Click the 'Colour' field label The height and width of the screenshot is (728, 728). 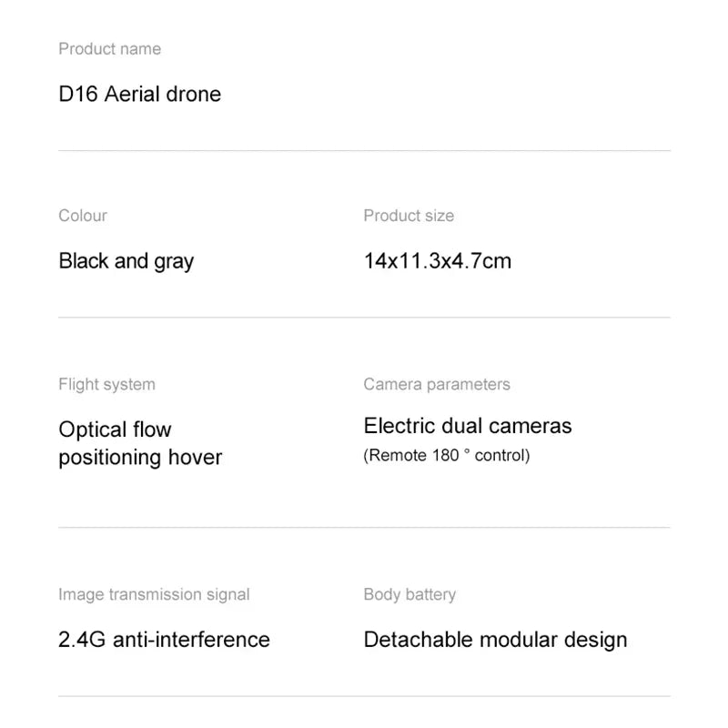(x=83, y=216)
